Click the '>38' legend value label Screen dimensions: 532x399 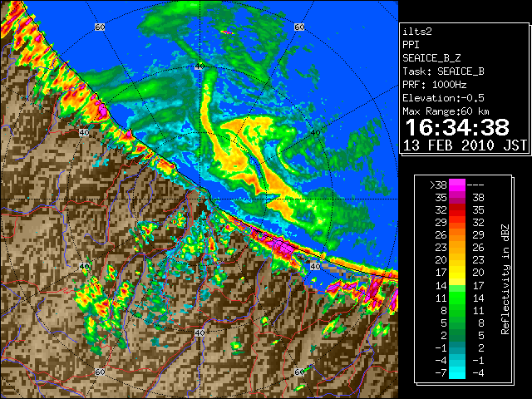(438, 185)
